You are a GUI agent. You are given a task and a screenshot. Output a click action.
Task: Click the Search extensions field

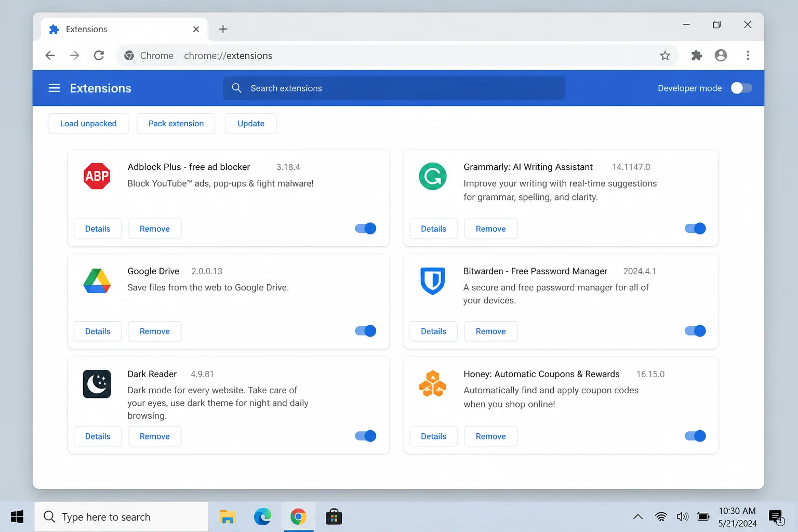coord(394,88)
